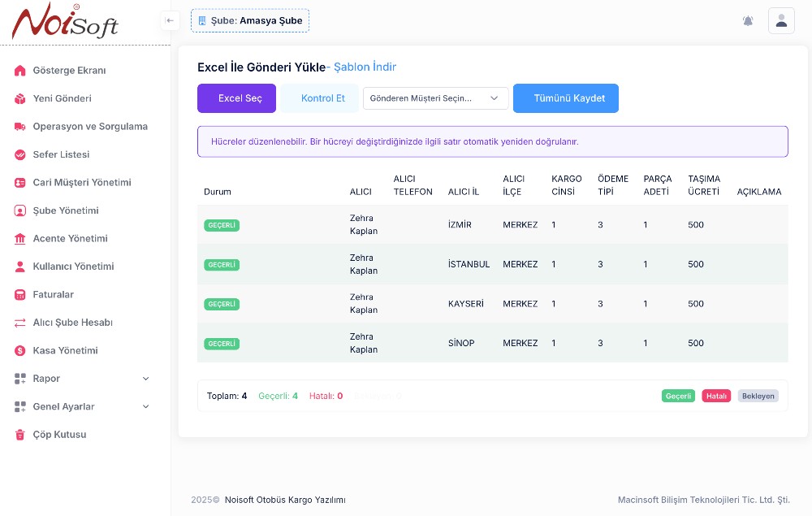Open the user profile avatar

click(x=781, y=21)
